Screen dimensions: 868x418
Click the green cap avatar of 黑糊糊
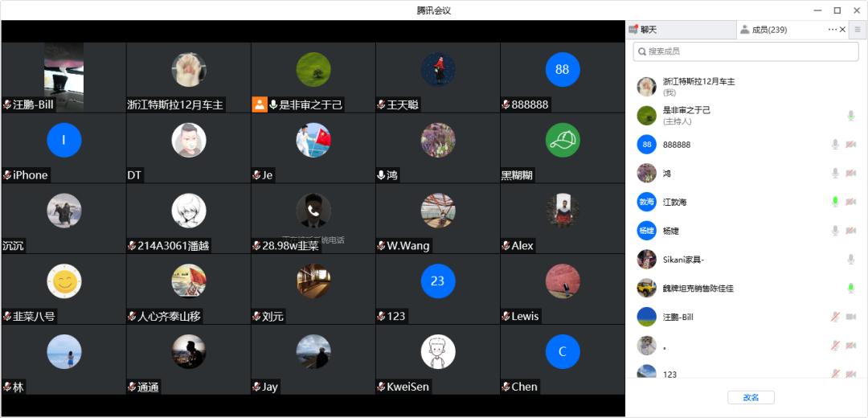coord(563,140)
